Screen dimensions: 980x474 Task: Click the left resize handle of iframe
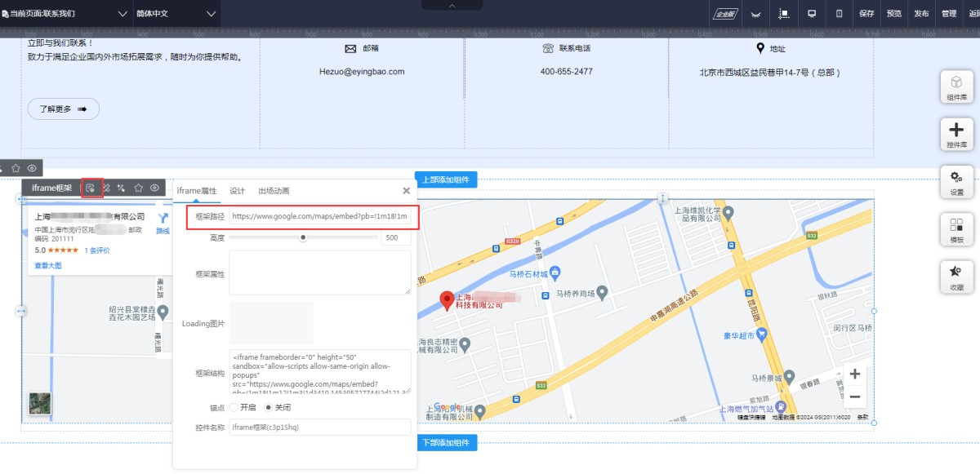(x=21, y=311)
